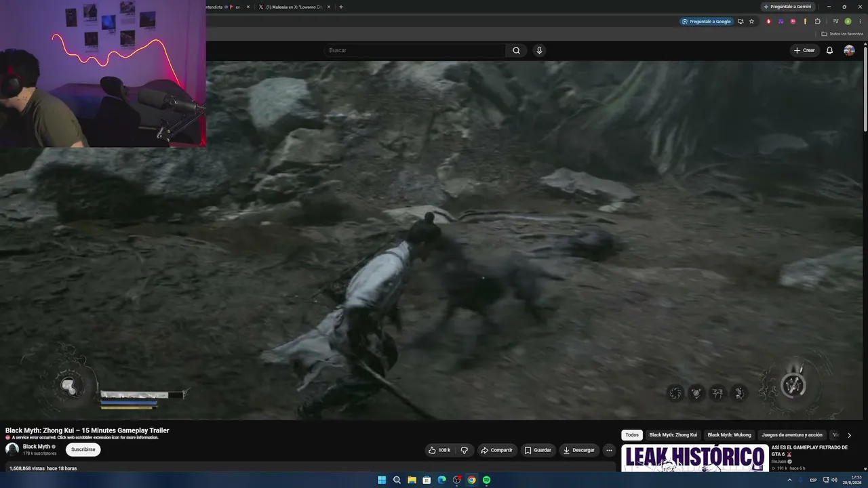Switch to the Mallesia en X tab

coord(294,7)
